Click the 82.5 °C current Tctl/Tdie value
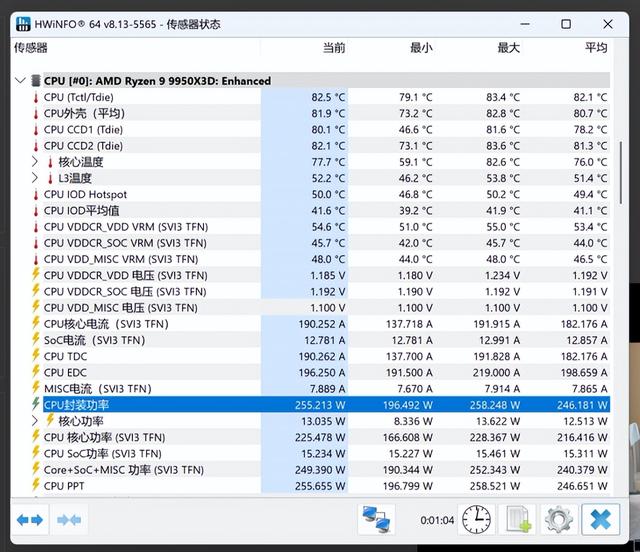 328,97
